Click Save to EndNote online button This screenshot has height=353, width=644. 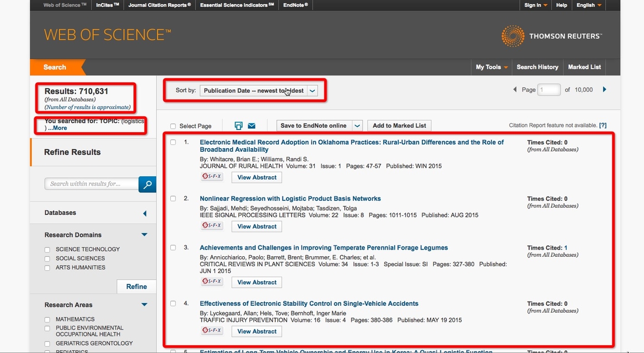(314, 126)
